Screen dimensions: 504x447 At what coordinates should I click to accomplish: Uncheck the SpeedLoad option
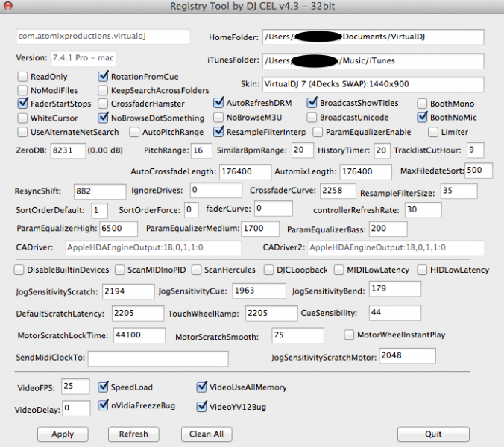(103, 387)
